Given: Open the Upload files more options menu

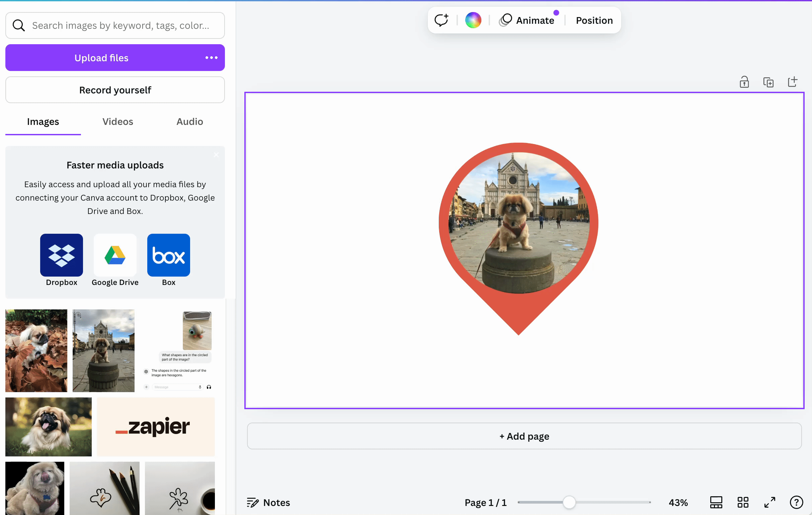Looking at the screenshot, I should click(x=212, y=58).
